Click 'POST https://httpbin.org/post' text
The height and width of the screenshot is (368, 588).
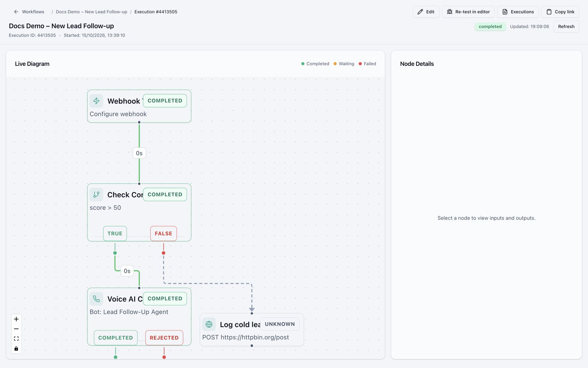[x=245, y=337]
